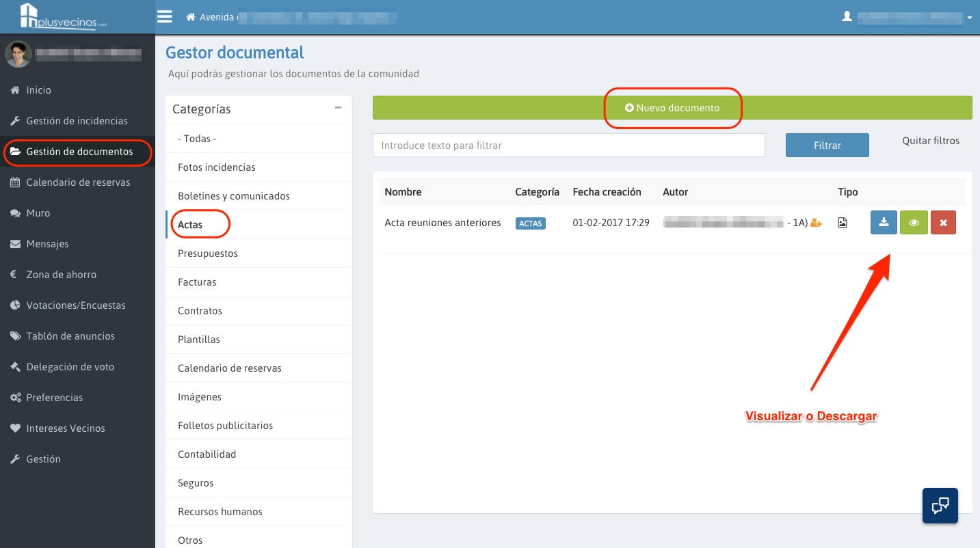This screenshot has height=548, width=980.
Task: Click the Nuevo documento button
Action: coord(672,108)
